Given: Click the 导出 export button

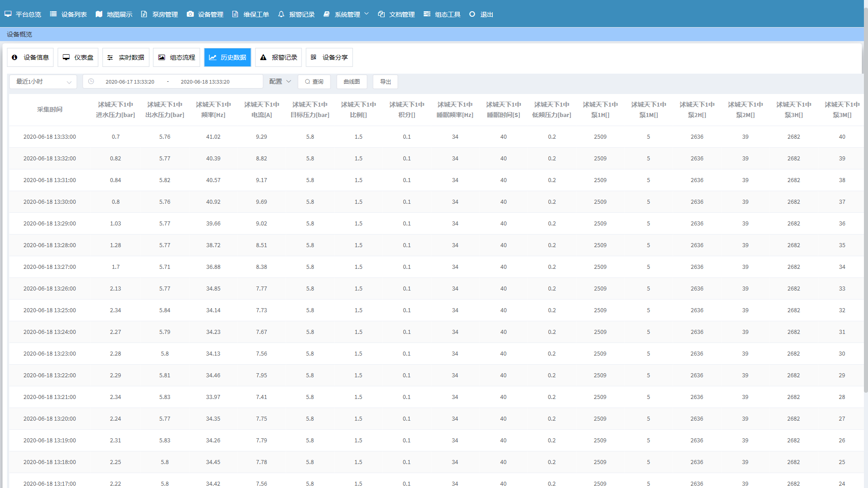Looking at the screenshot, I should [385, 82].
